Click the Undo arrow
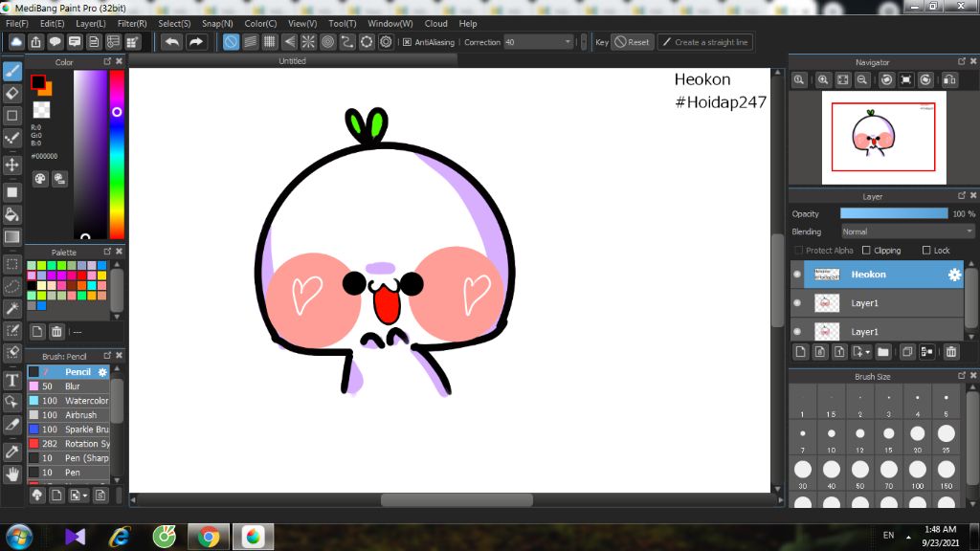The height and width of the screenshot is (551, 980). click(172, 42)
